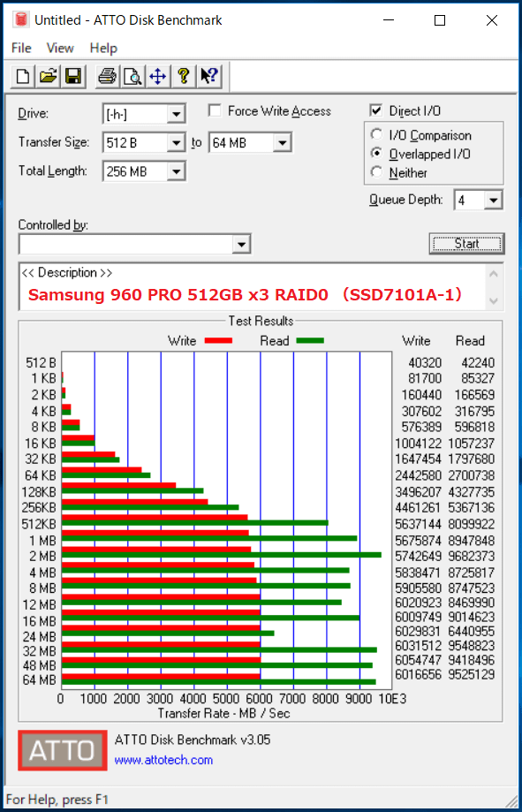Maximize the ATTO Disk Benchmark window
The width and height of the screenshot is (522, 812).
pyautogui.click(x=440, y=20)
